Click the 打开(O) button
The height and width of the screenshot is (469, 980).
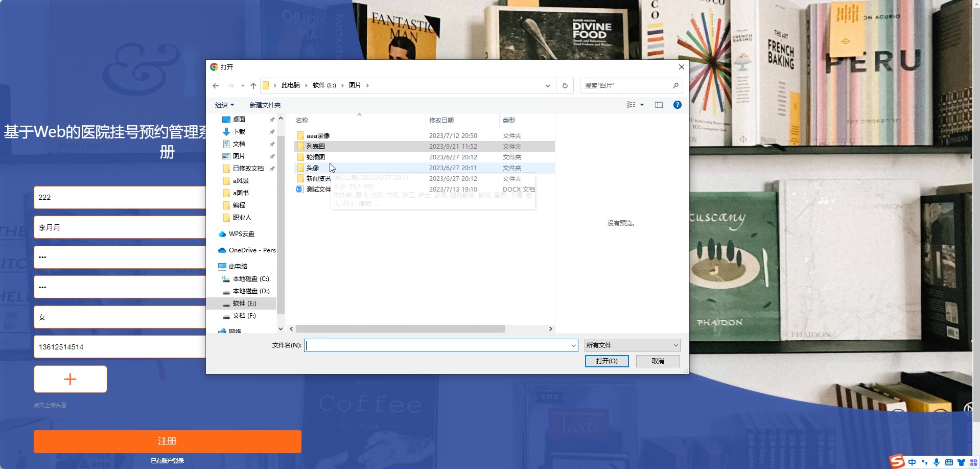tap(606, 361)
